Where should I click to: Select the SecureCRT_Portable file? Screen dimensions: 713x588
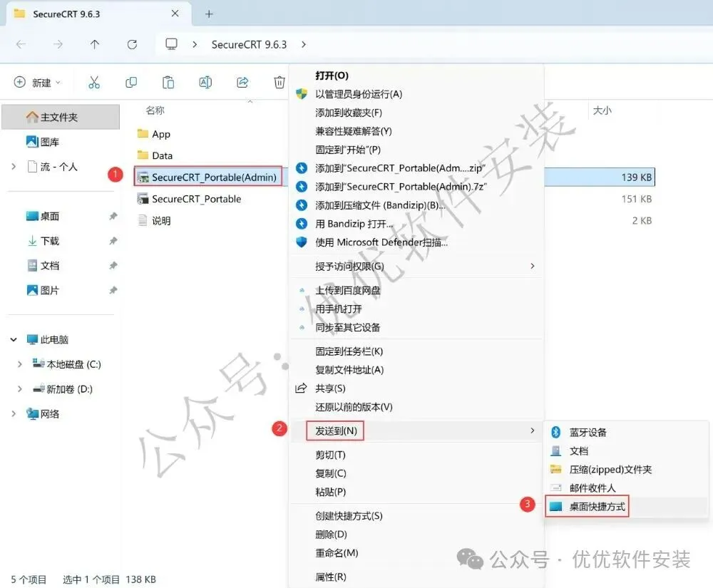(x=189, y=199)
